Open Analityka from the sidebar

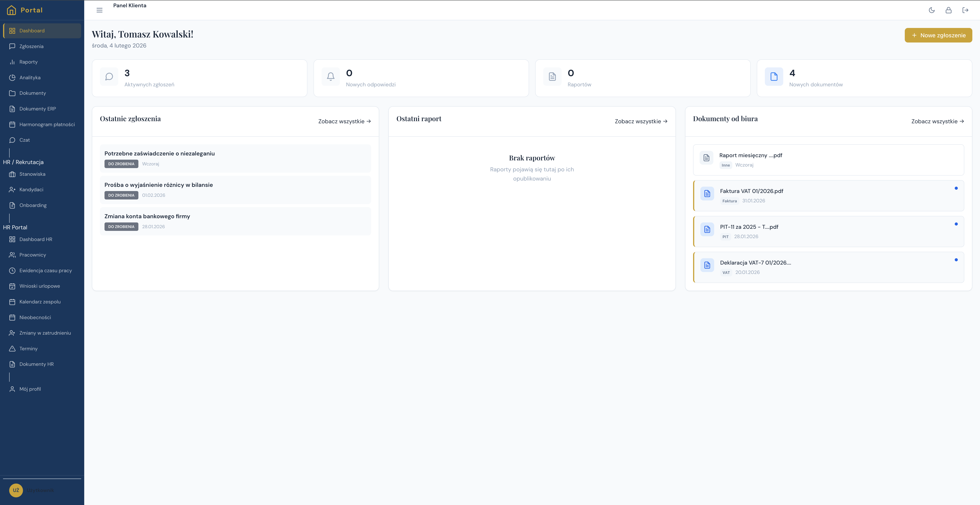[30, 77]
